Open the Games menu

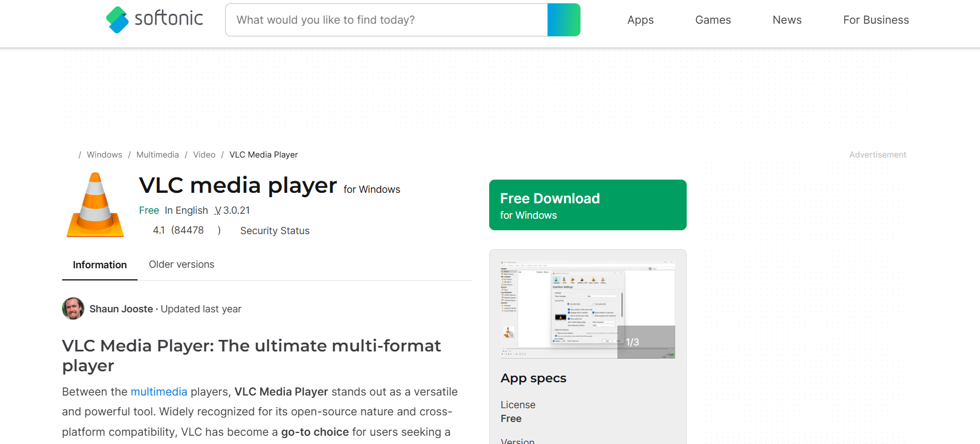pos(713,20)
